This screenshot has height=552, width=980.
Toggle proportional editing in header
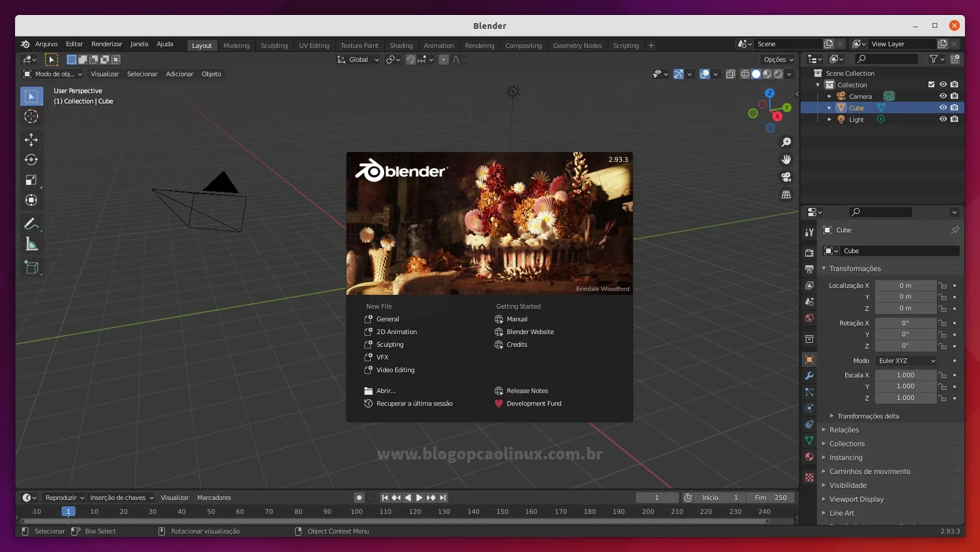click(x=444, y=60)
